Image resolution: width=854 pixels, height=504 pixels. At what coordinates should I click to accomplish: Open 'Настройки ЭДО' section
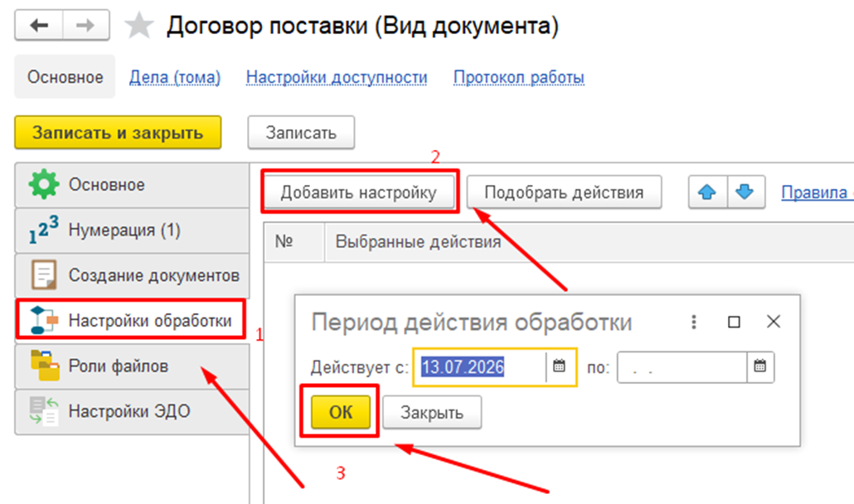(x=132, y=411)
